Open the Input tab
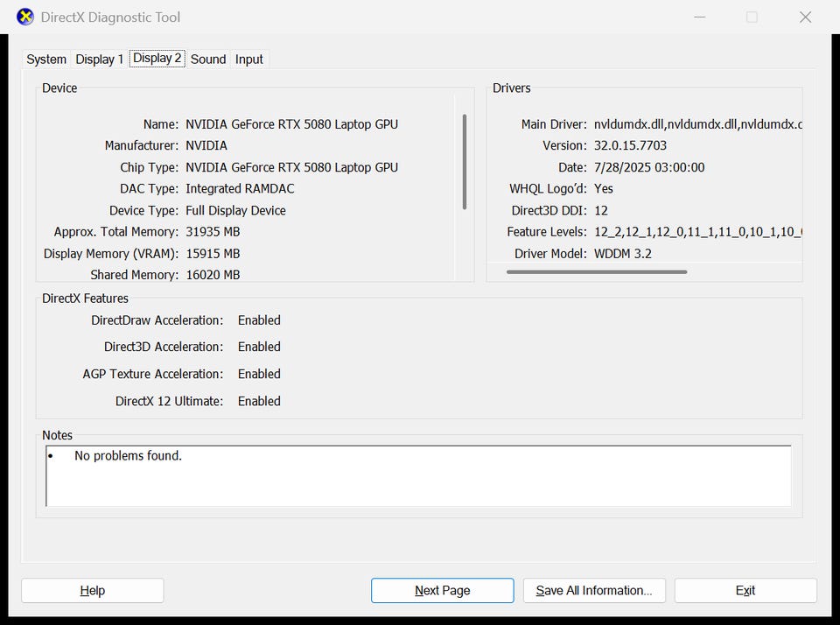Image resolution: width=840 pixels, height=625 pixels. pyautogui.click(x=249, y=59)
